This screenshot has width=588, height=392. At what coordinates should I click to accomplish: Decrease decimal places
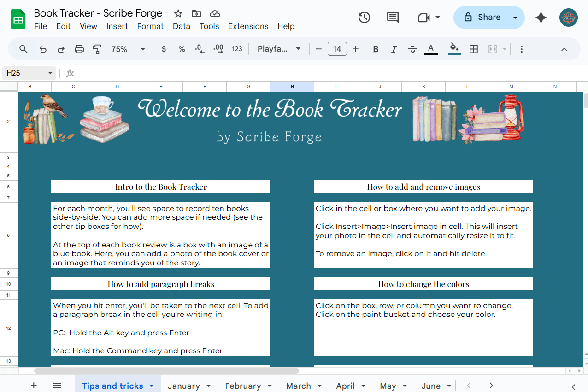199,48
